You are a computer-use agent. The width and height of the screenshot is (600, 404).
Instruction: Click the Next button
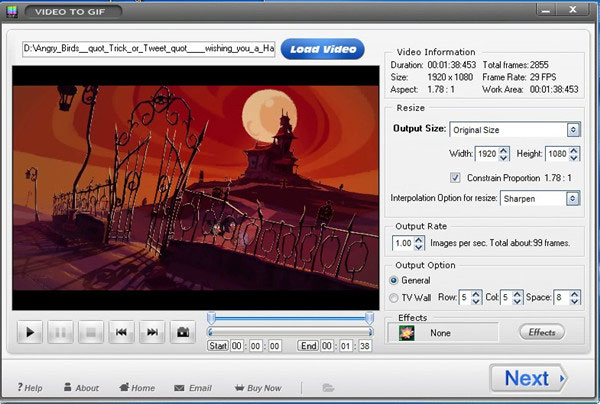pos(528,378)
